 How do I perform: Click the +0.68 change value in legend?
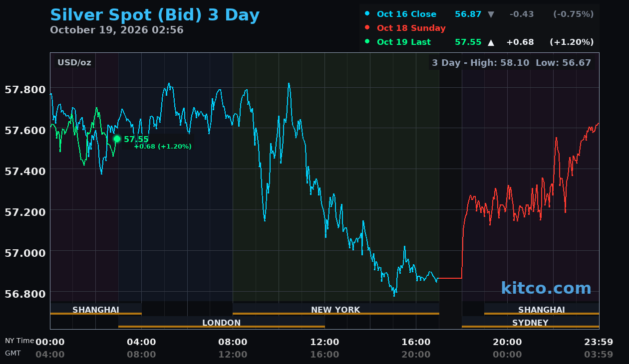point(520,42)
